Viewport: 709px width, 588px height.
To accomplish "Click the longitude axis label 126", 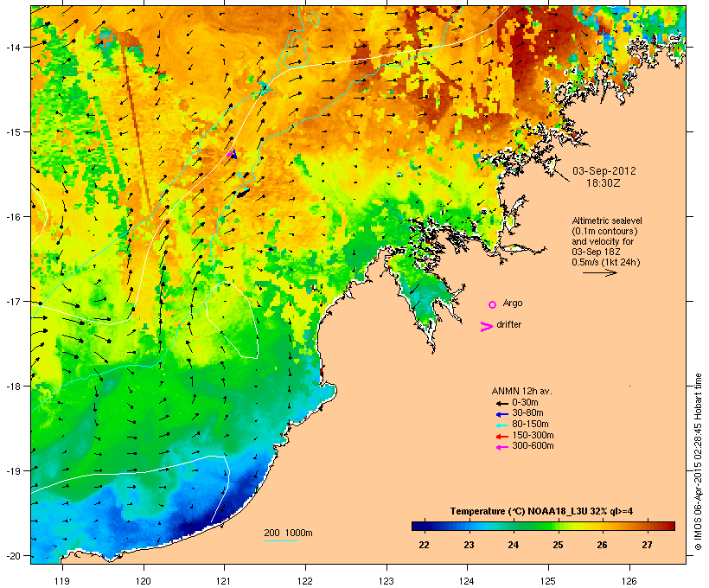I will tap(629, 581).
